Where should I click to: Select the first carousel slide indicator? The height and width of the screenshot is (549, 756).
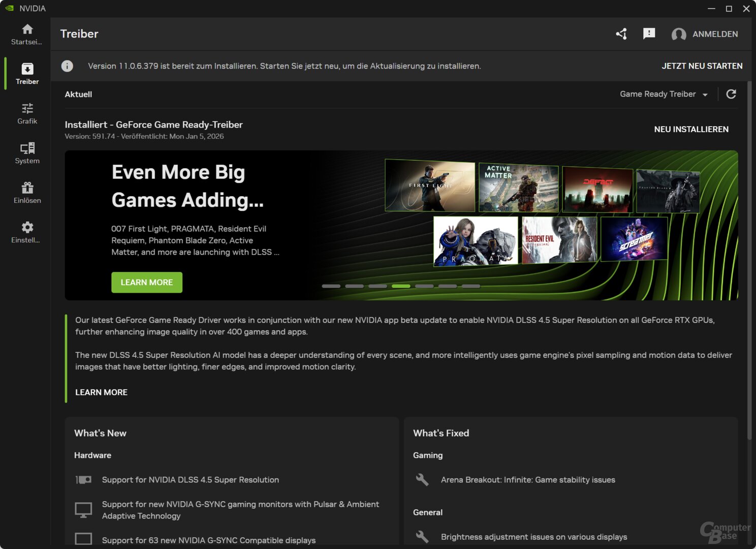click(331, 286)
